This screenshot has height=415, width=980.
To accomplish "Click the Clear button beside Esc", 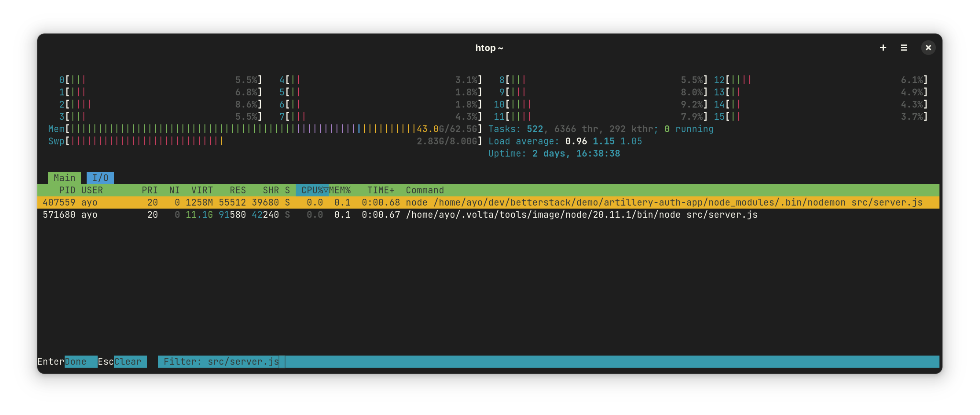I will pos(130,361).
